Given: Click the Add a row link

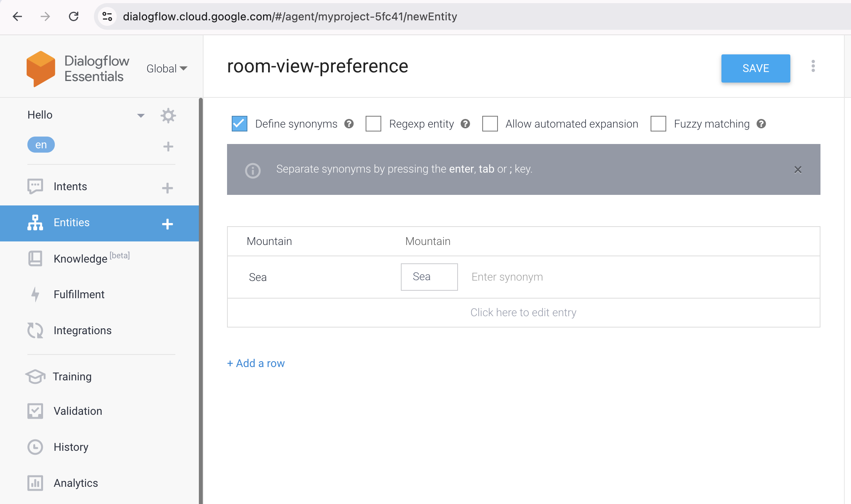Looking at the screenshot, I should [x=256, y=363].
